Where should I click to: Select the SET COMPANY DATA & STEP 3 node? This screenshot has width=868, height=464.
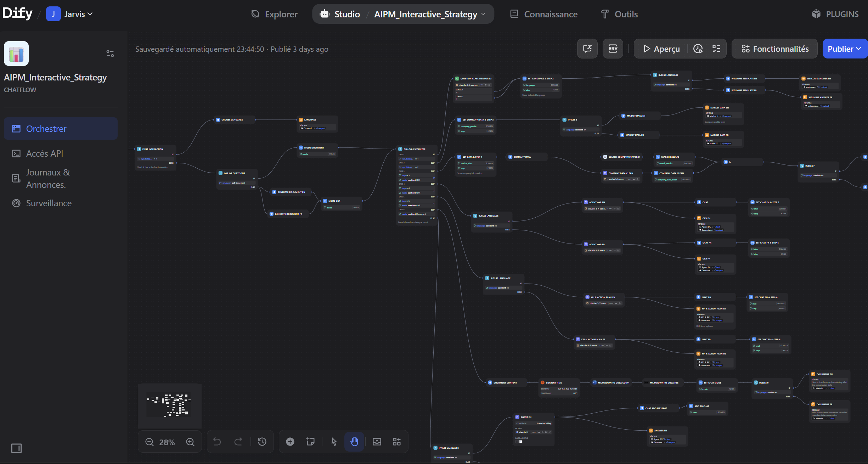tap(476, 125)
